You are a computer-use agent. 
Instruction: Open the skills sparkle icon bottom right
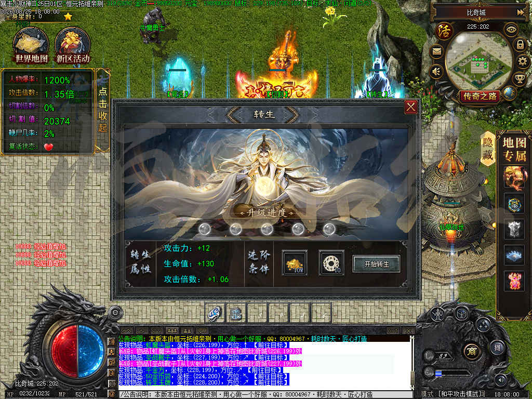(483, 324)
